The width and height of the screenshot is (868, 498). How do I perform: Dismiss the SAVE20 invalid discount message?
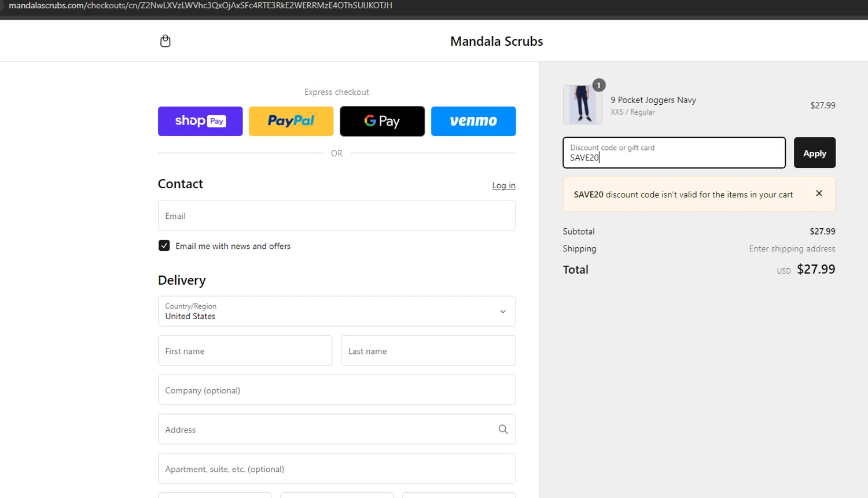coord(819,193)
